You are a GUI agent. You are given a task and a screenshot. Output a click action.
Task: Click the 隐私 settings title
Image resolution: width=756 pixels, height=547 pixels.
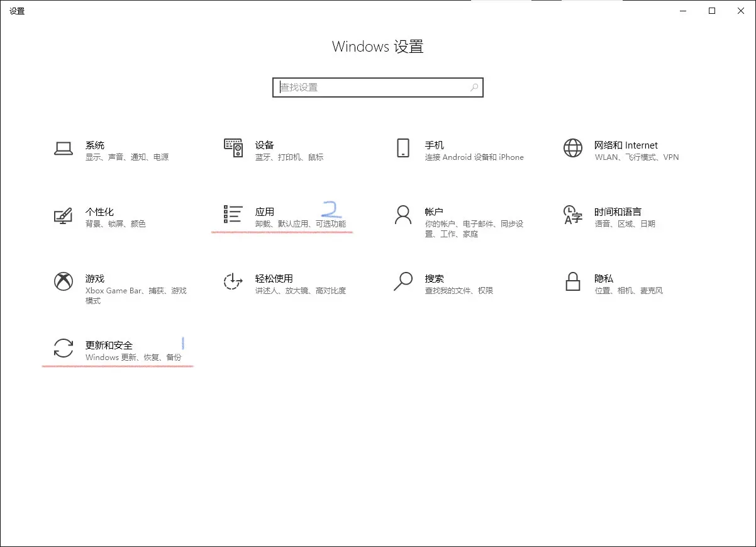pyautogui.click(x=604, y=279)
